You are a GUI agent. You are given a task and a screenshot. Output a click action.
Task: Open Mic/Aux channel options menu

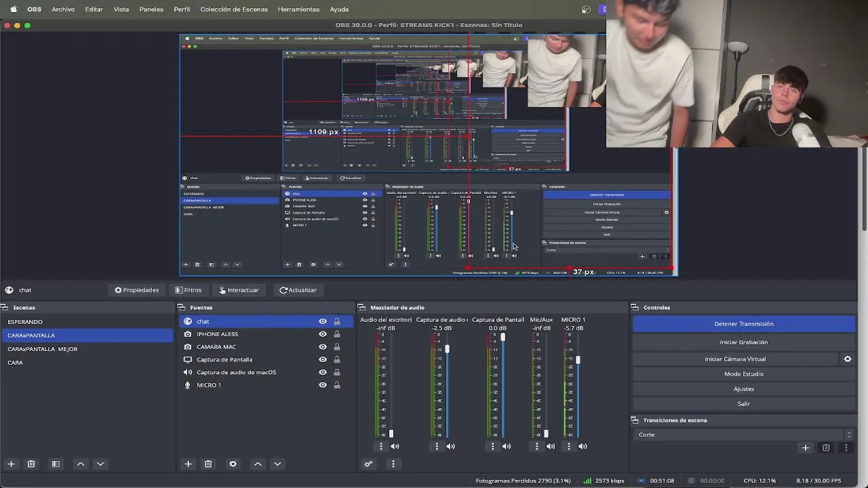point(537,446)
